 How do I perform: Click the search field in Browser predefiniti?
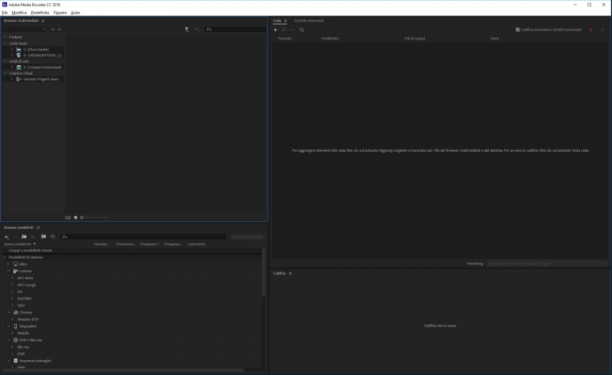coord(143,237)
